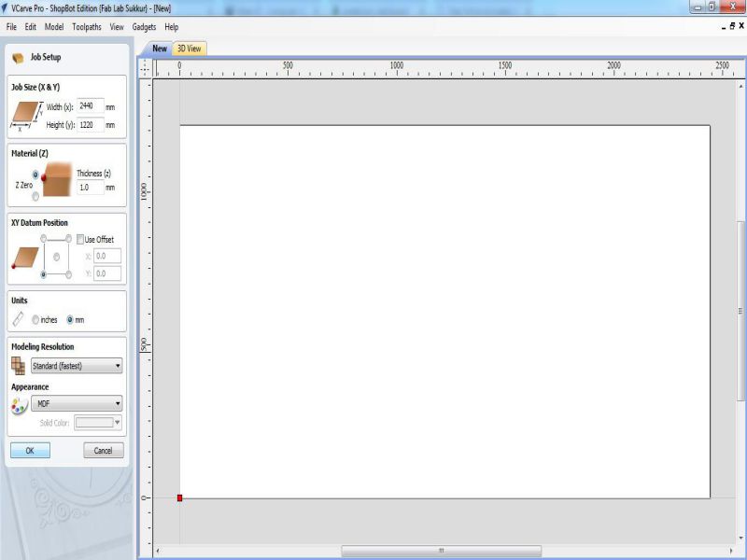
Task: Click the Units ruler icon
Action: click(x=18, y=319)
